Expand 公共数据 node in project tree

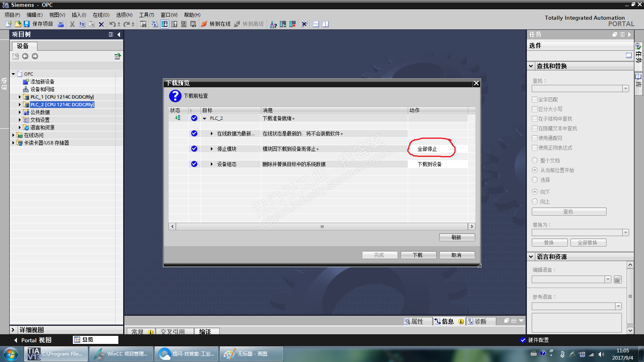[19, 112]
